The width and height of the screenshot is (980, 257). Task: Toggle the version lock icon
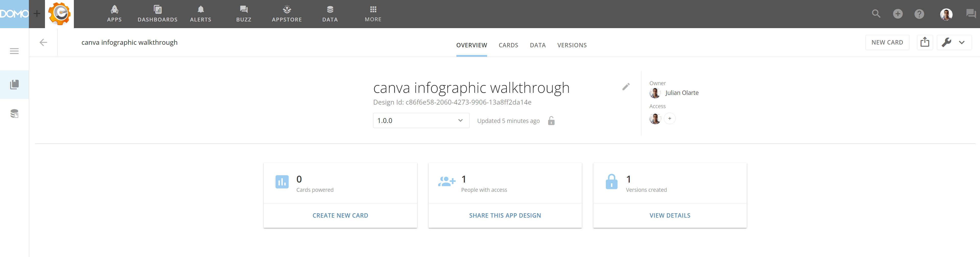pyautogui.click(x=551, y=121)
